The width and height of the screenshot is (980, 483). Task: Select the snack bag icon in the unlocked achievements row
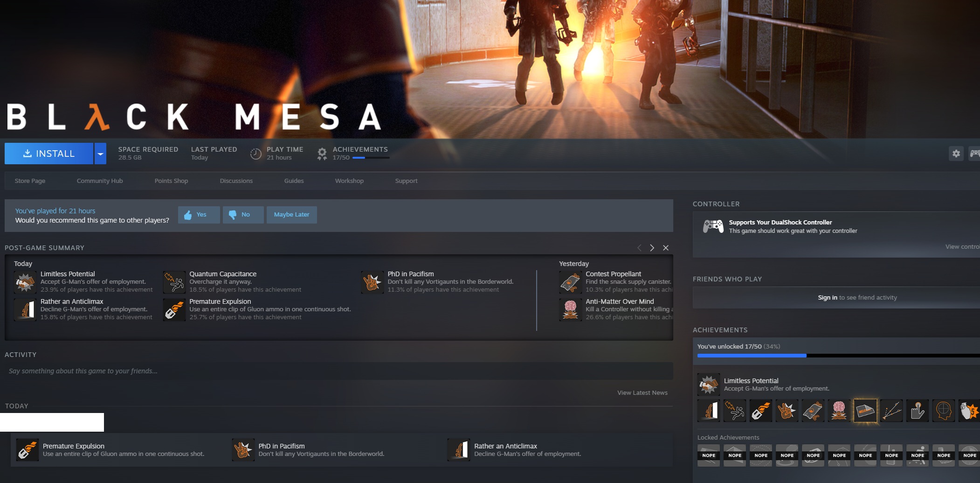click(x=813, y=411)
